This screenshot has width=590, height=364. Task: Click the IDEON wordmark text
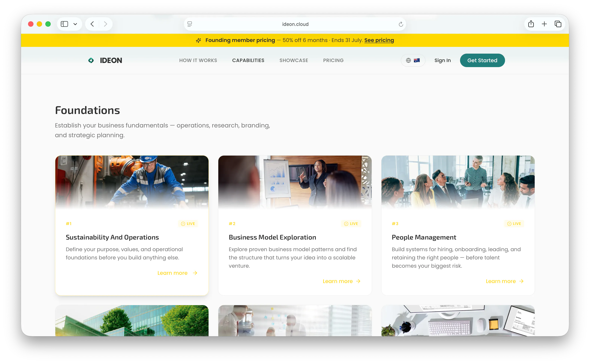pos(111,60)
